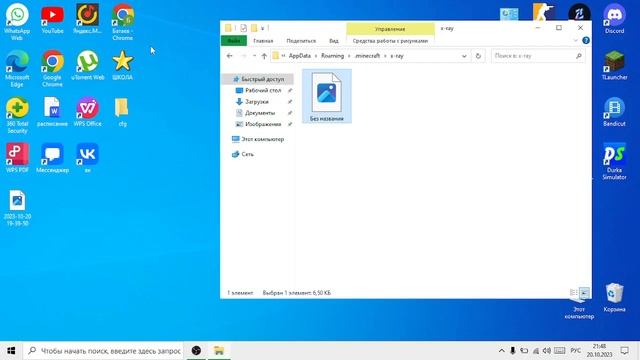This screenshot has width=640, height=360.
Task: Select the Microsoft Edge desktop icon
Action: [17, 69]
